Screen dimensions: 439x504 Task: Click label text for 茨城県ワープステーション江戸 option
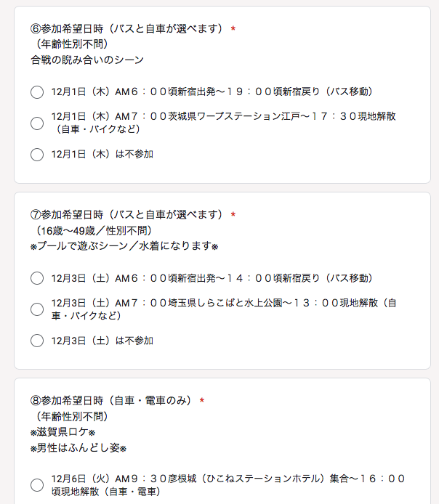tap(223, 123)
